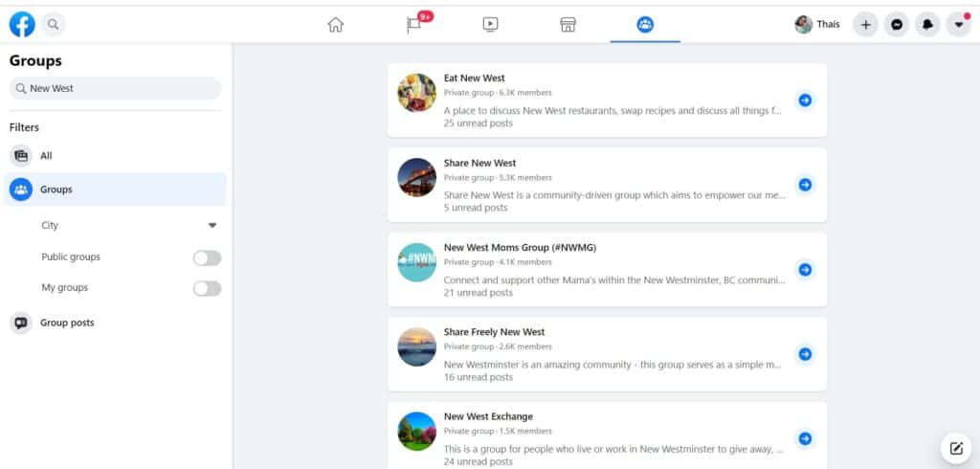Open the Share New West group title
The image size is (980, 469).
tap(480, 163)
